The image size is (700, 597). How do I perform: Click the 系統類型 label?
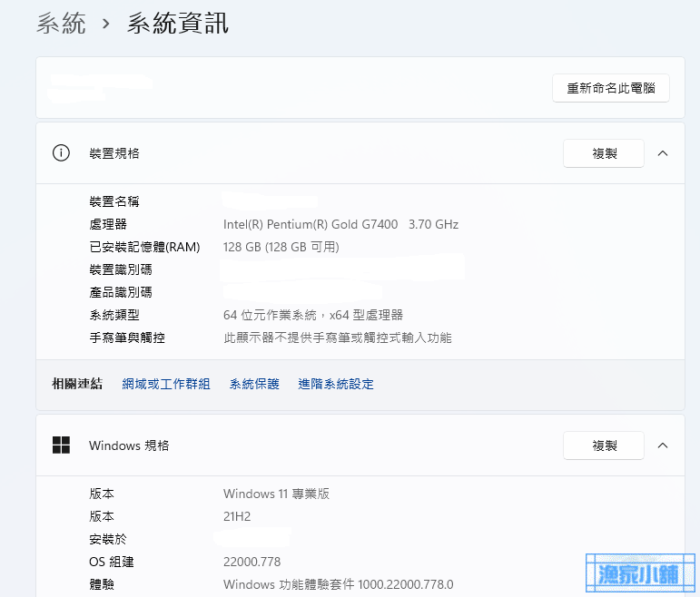pos(114,315)
